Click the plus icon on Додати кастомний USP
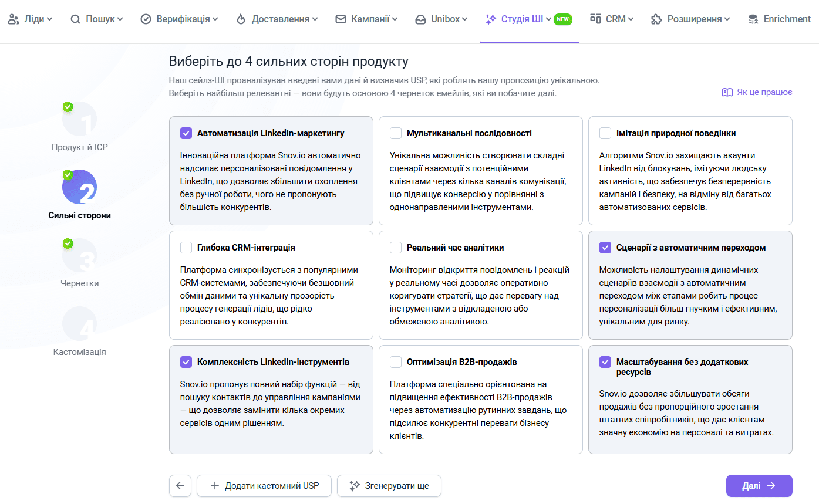 [x=214, y=486]
